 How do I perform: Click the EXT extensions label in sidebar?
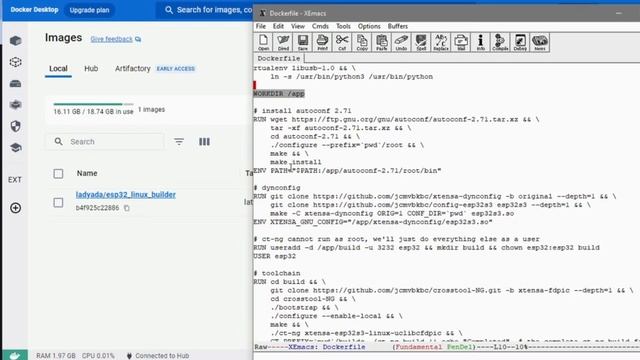pyautogui.click(x=15, y=180)
